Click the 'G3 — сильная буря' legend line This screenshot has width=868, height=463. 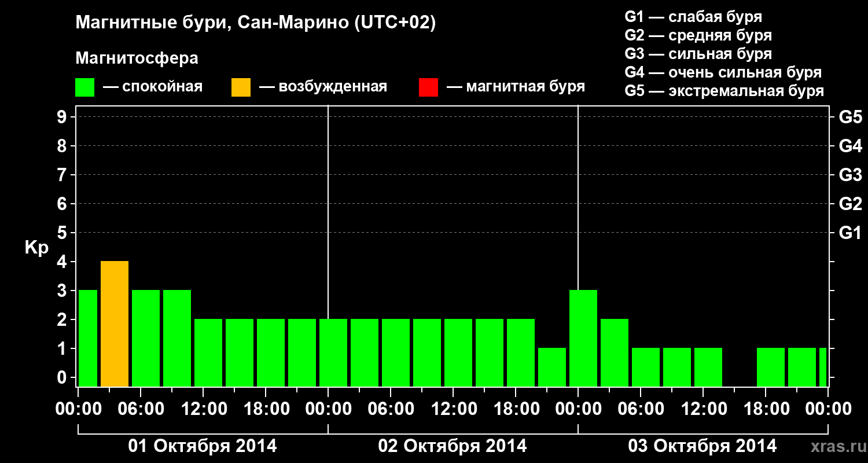coord(698,54)
